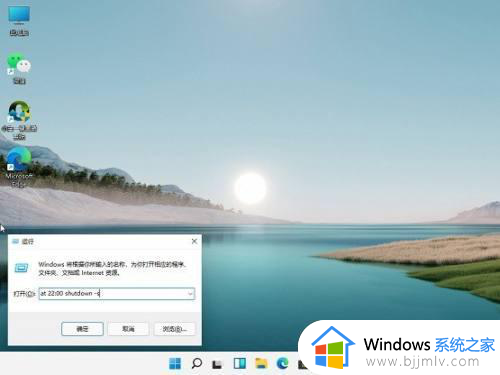Click the Run dialog Cancel button
Screen dimensions: 500x375
pos(128,329)
